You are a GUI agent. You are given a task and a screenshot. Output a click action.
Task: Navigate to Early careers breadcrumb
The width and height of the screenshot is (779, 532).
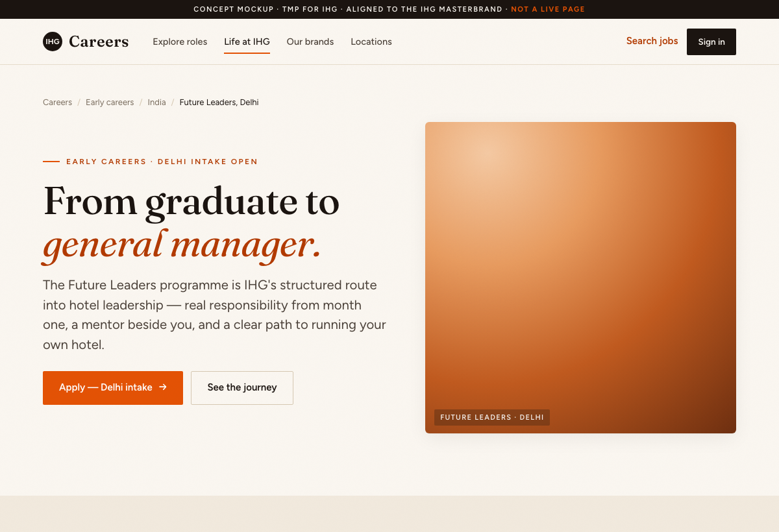110,103
